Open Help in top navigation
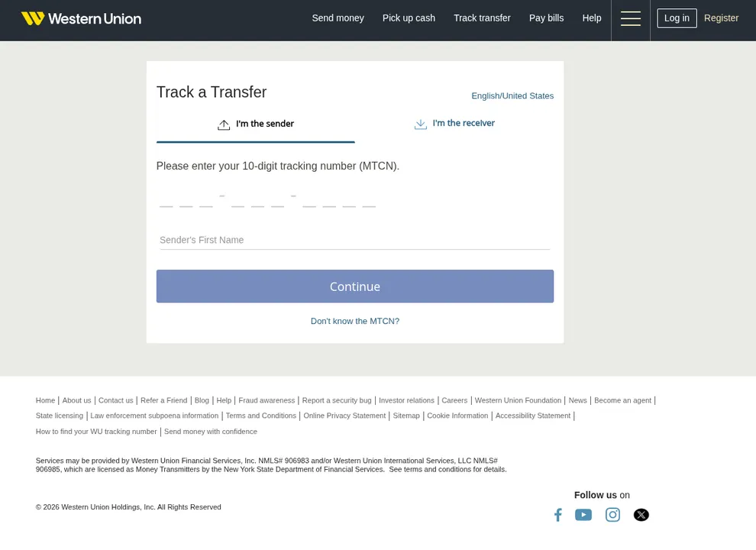756x550 pixels. 592,18
